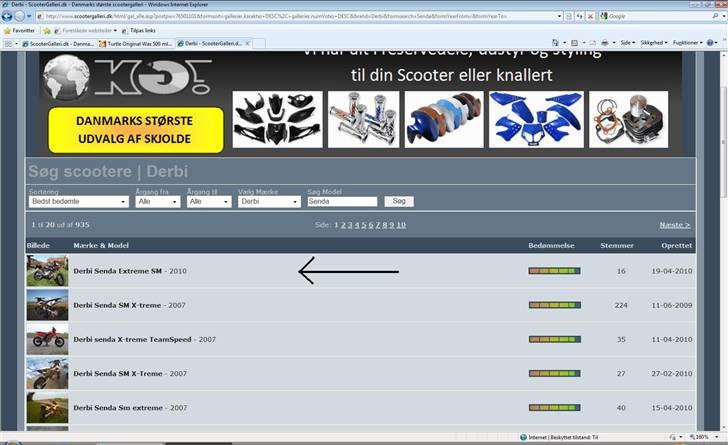
Task: Open thumbnail of Derbi senda X-treme TeamSpeed
Action: point(47,339)
